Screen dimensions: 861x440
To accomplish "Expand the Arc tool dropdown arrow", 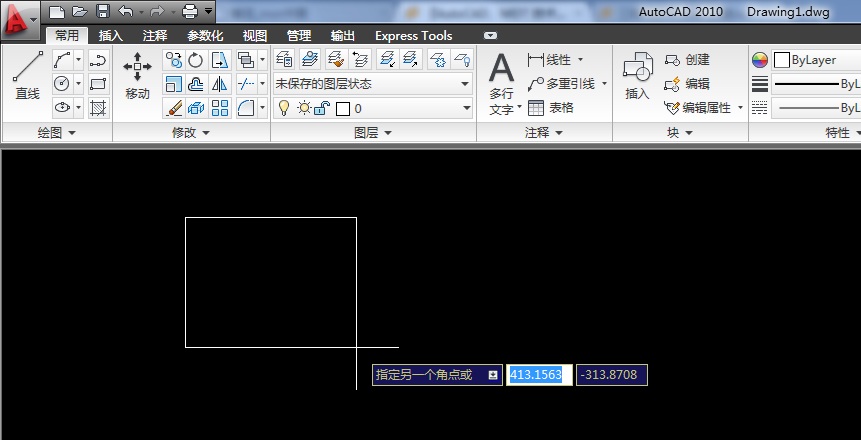I will [79, 59].
